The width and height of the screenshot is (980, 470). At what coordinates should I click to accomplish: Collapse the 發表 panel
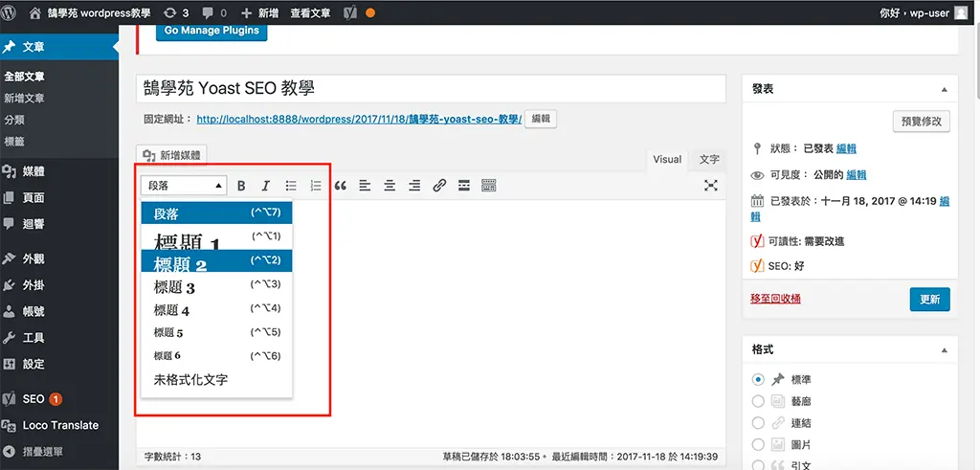click(944, 89)
